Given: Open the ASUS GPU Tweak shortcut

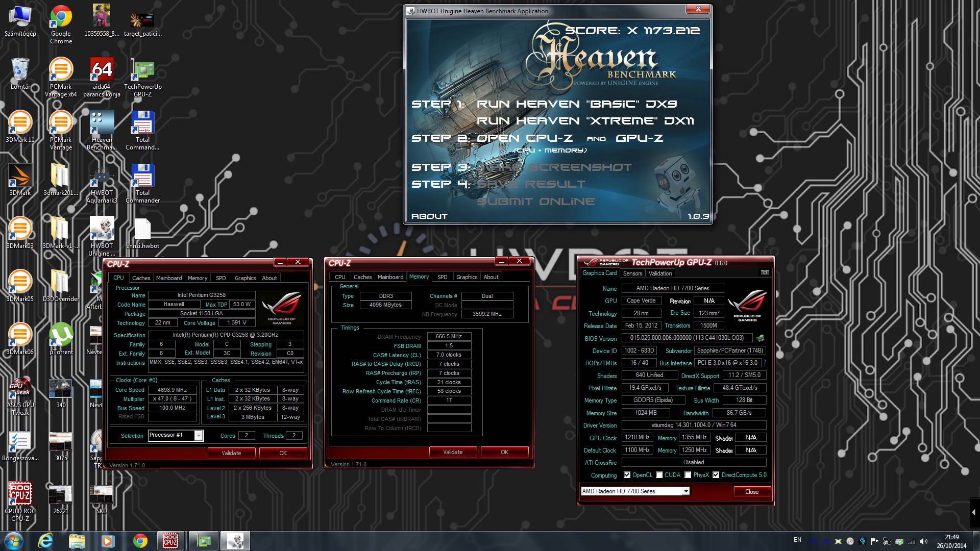Looking at the screenshot, I should pos(20,395).
